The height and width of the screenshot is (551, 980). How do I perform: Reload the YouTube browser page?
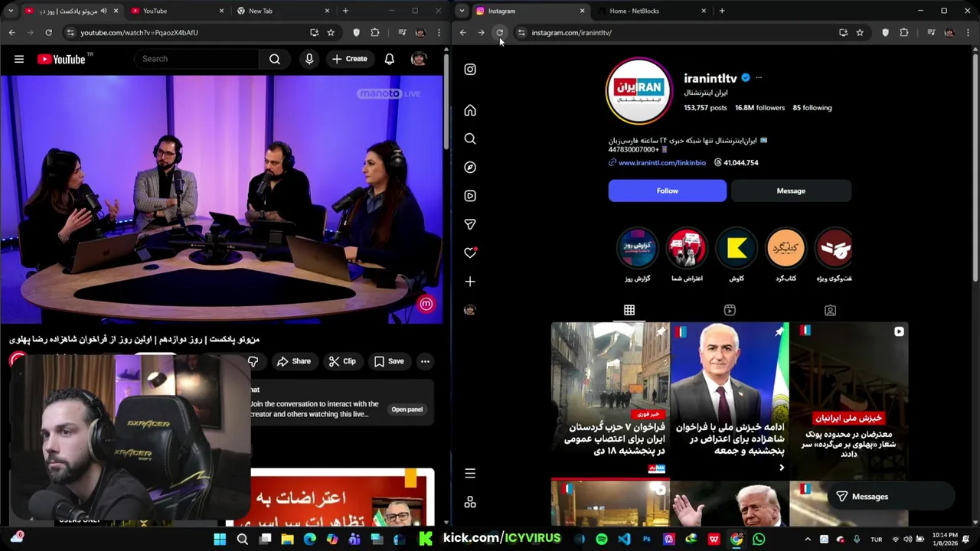[48, 32]
